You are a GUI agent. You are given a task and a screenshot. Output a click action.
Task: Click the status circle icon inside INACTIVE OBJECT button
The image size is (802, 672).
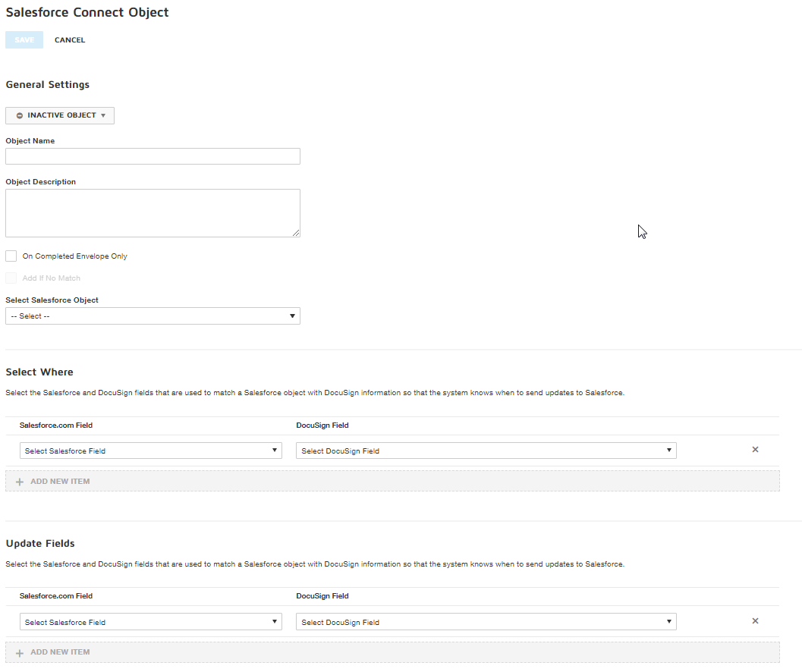tap(19, 115)
